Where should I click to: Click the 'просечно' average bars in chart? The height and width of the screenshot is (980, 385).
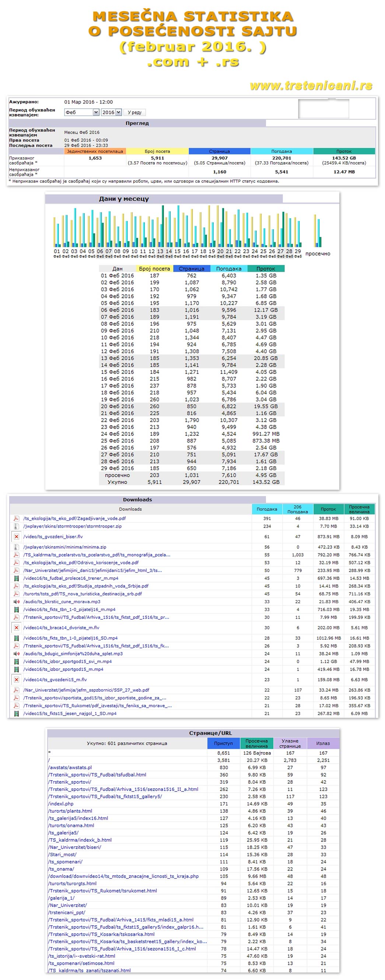(x=318, y=232)
